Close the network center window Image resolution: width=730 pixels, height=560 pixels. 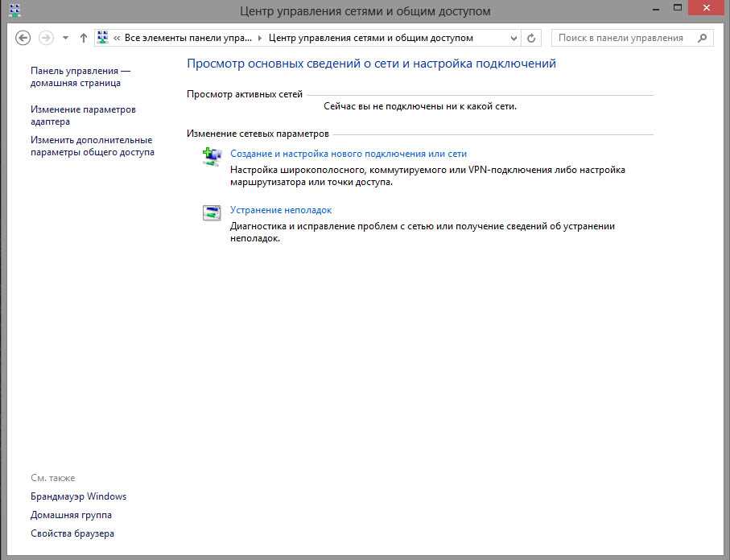pyautogui.click(x=706, y=8)
